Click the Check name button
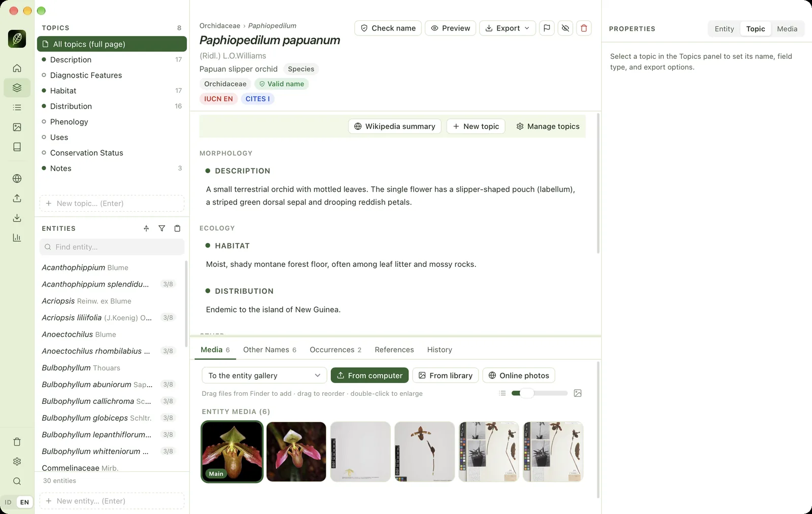Viewport: 812px width, 514px height. coord(388,28)
